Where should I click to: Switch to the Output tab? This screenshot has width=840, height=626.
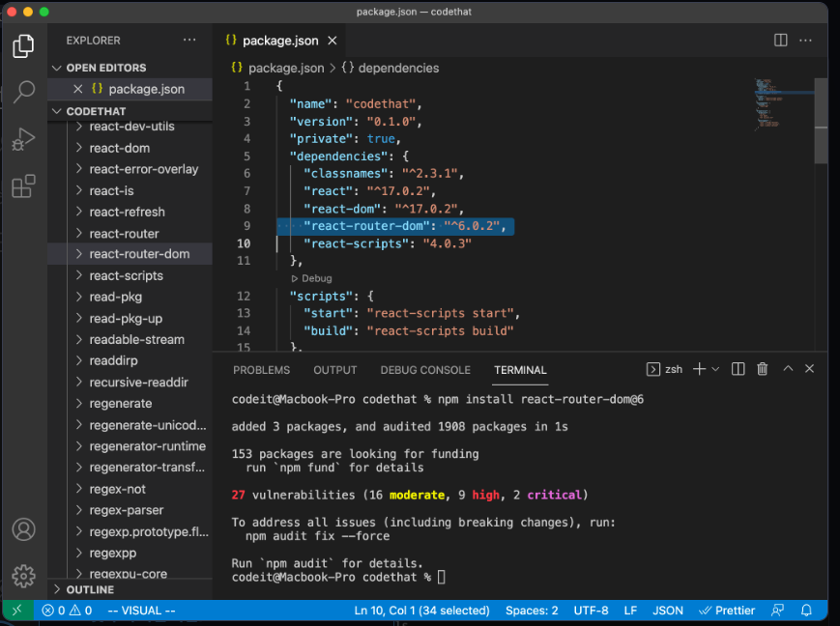[x=334, y=370]
